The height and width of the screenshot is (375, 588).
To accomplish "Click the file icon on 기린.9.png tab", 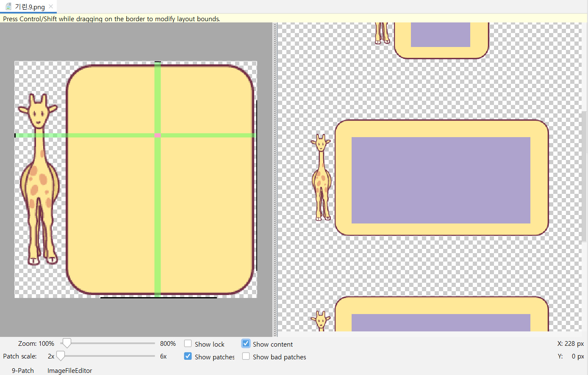I will click(8, 6).
